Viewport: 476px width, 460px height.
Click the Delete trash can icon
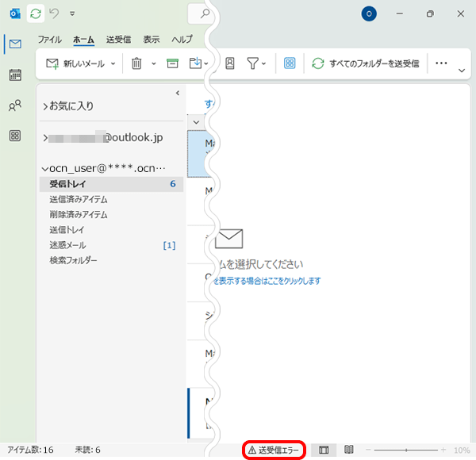pos(136,63)
